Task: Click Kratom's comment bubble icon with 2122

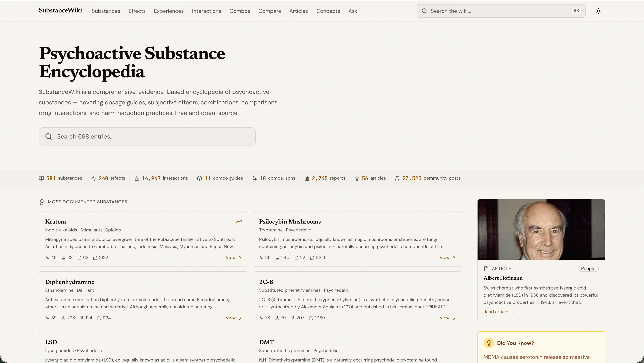Action: (95, 258)
